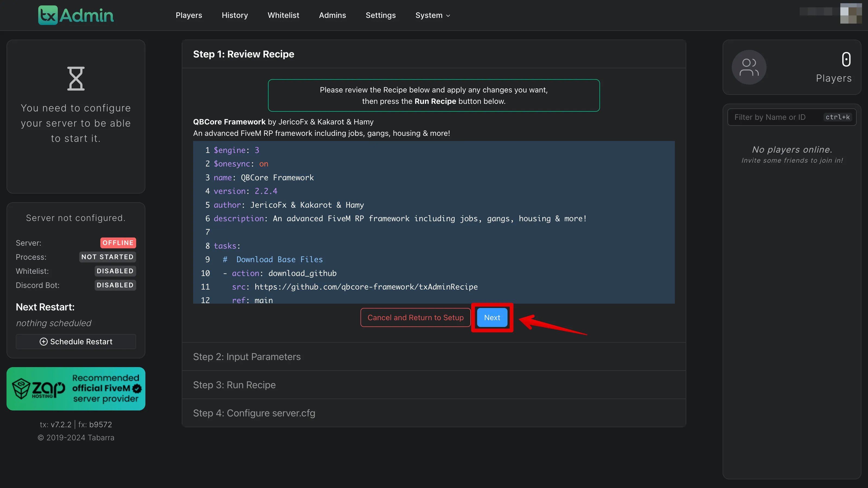Click the 'action: download_github' line
The height and width of the screenshot is (488, 868).
point(280,274)
